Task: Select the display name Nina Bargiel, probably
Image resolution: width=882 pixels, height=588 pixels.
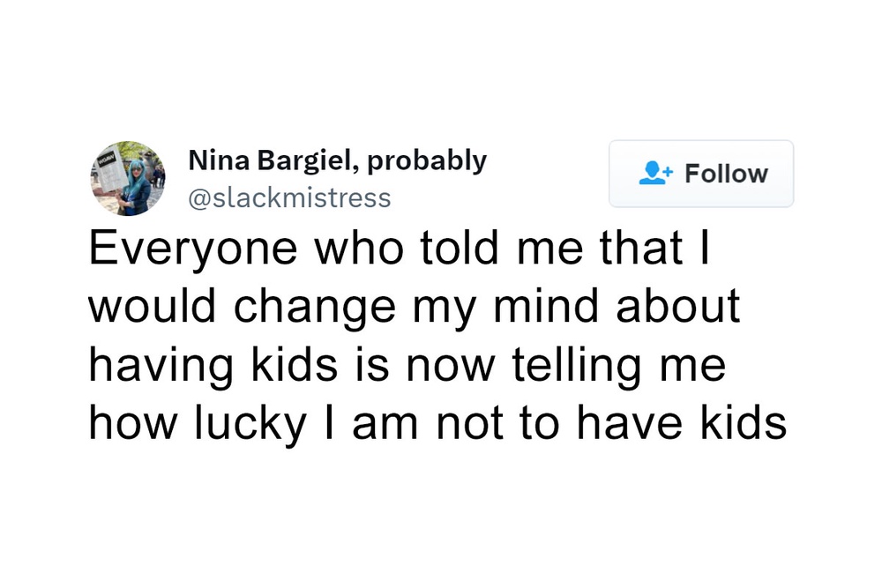Action: click(338, 160)
